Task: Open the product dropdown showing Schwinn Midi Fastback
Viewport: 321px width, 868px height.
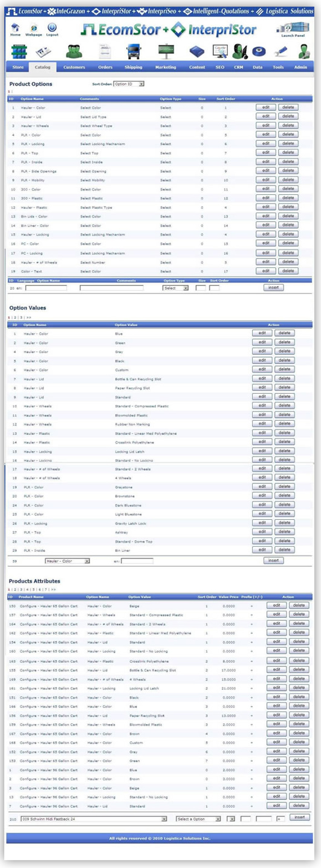Action: 93,819
